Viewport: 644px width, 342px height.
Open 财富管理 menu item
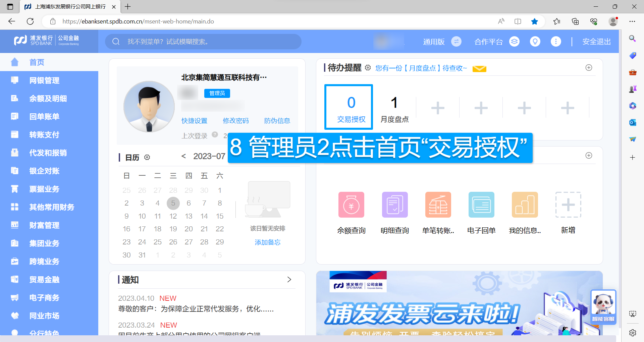(49, 225)
